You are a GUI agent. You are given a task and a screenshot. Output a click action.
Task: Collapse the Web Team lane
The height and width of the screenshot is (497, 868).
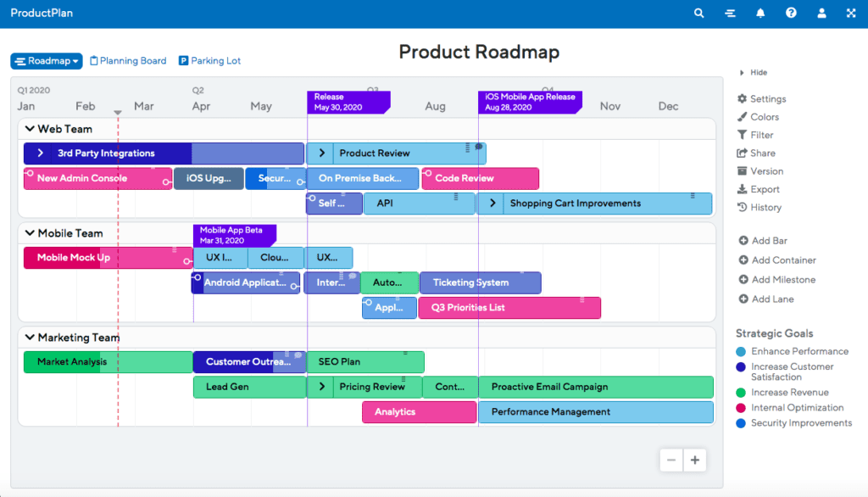(x=31, y=128)
